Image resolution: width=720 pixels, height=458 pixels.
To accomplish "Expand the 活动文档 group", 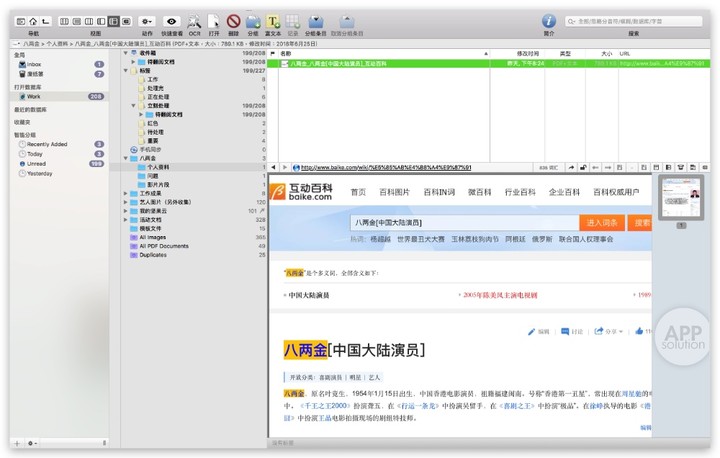I will [x=125, y=220].
